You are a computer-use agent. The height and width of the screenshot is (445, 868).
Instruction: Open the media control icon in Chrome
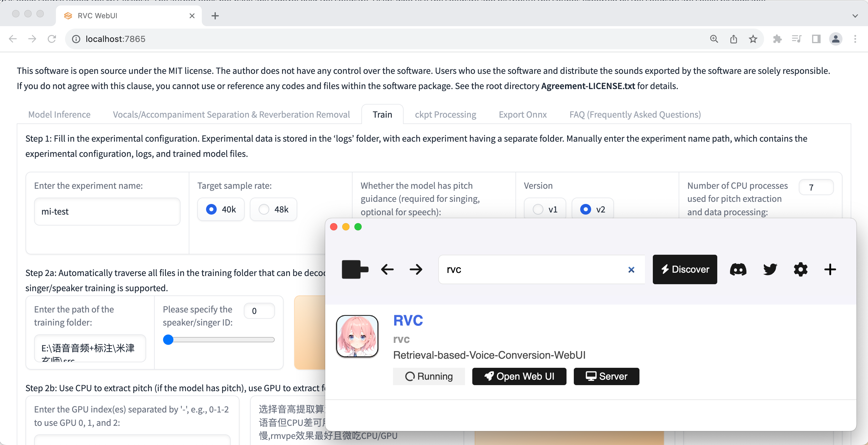point(797,39)
